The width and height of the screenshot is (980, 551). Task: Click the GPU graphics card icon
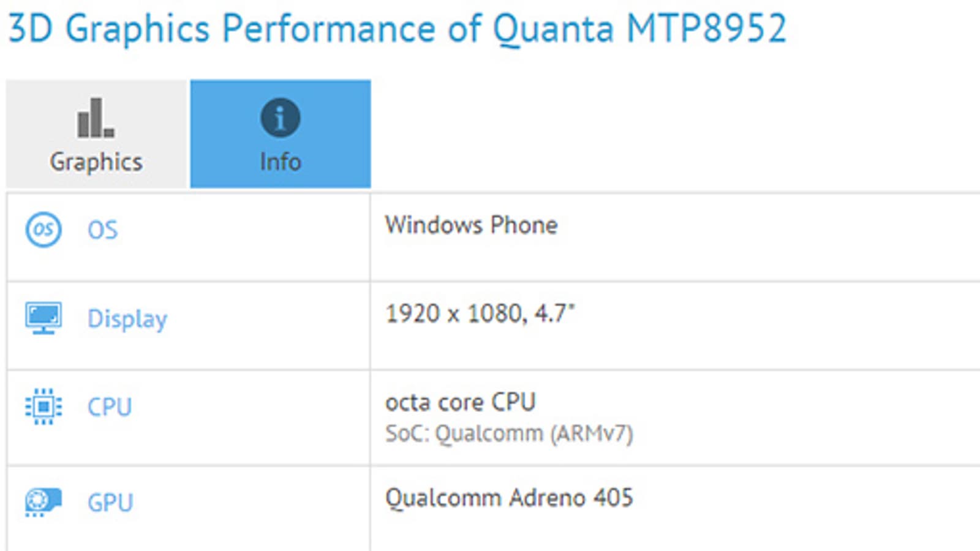click(x=43, y=501)
